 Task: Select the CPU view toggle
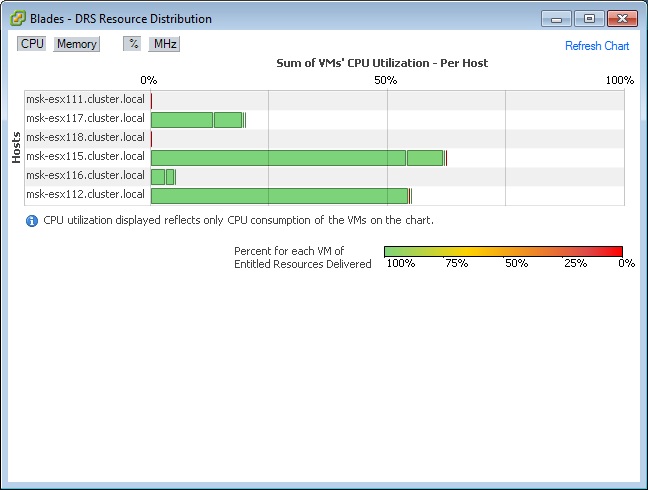click(x=31, y=44)
